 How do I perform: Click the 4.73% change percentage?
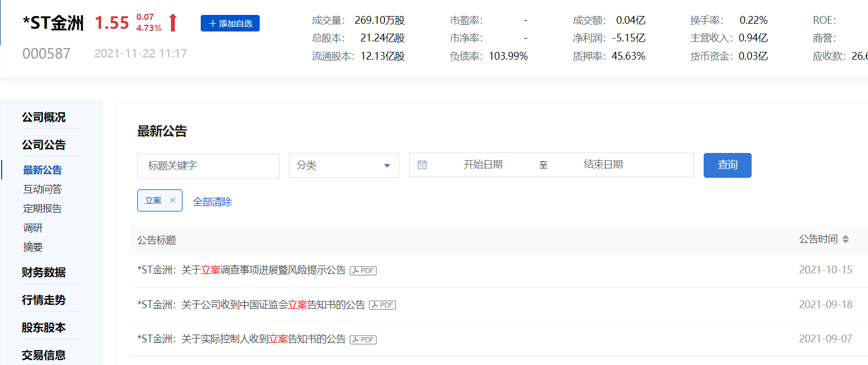[149, 28]
